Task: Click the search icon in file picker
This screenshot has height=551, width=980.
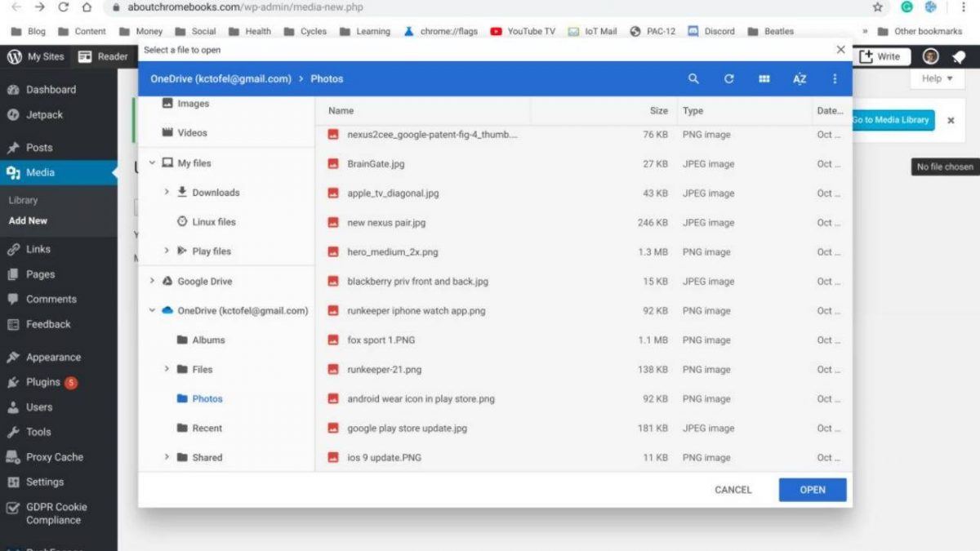Action: pyautogui.click(x=693, y=79)
